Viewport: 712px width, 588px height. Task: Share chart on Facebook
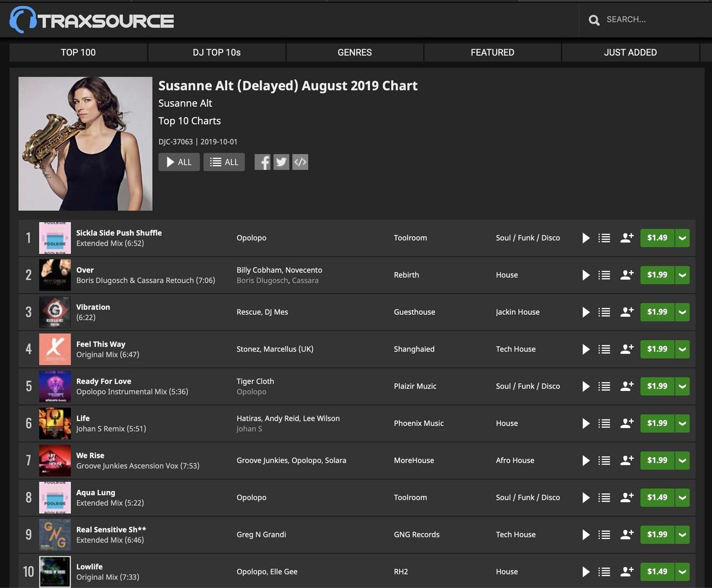coord(262,162)
